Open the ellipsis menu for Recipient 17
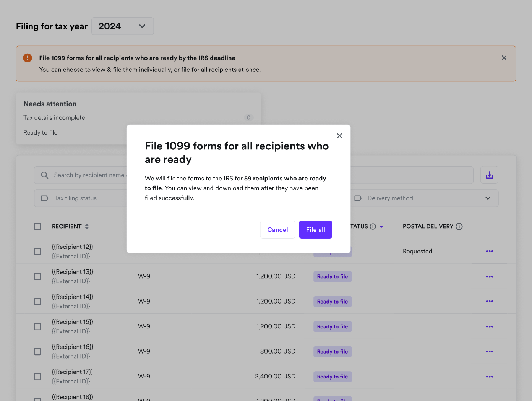The height and width of the screenshot is (401, 532). click(490, 377)
